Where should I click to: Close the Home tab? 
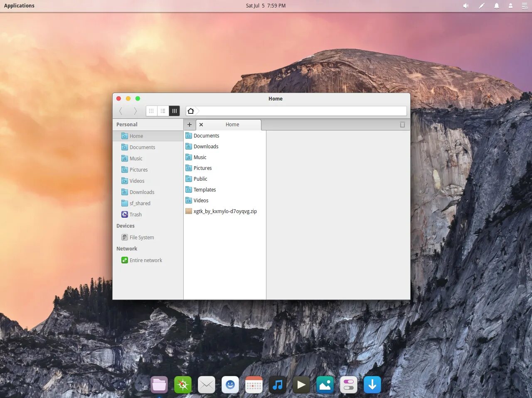click(x=201, y=125)
